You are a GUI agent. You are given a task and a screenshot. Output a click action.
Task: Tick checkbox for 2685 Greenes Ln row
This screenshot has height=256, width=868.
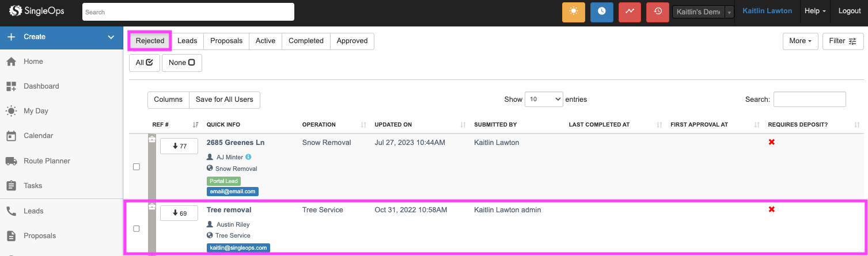click(137, 167)
